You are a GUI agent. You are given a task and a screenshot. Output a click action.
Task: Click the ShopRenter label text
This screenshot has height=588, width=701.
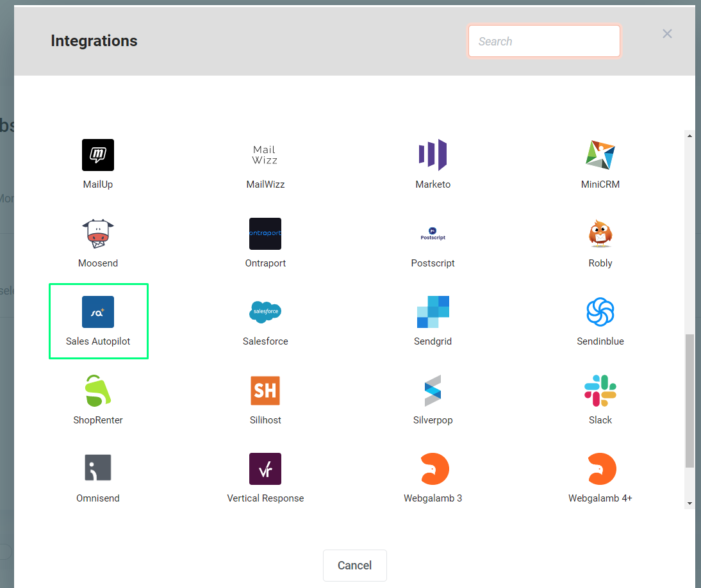click(x=98, y=420)
